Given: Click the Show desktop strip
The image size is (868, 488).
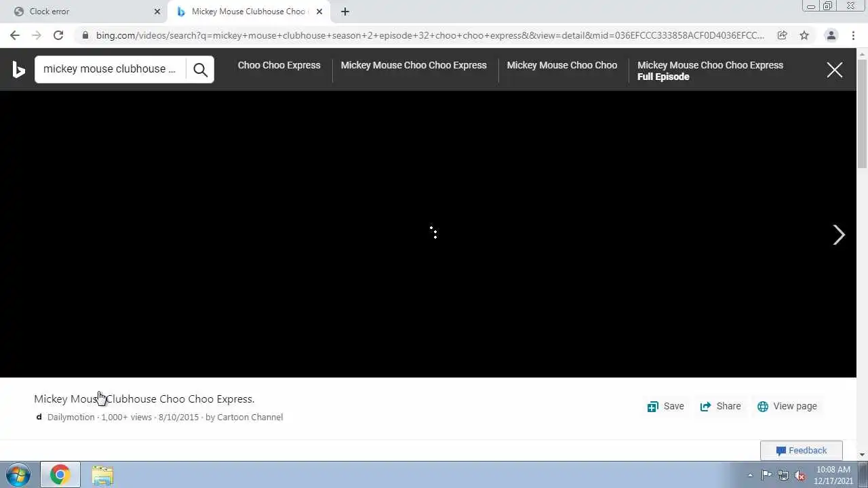Looking at the screenshot, I should pyautogui.click(x=863, y=474).
